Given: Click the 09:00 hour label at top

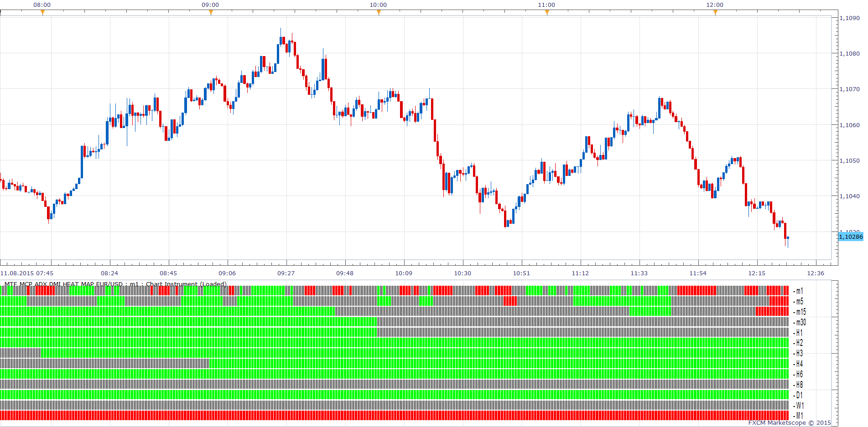Looking at the screenshot, I should 210,5.
